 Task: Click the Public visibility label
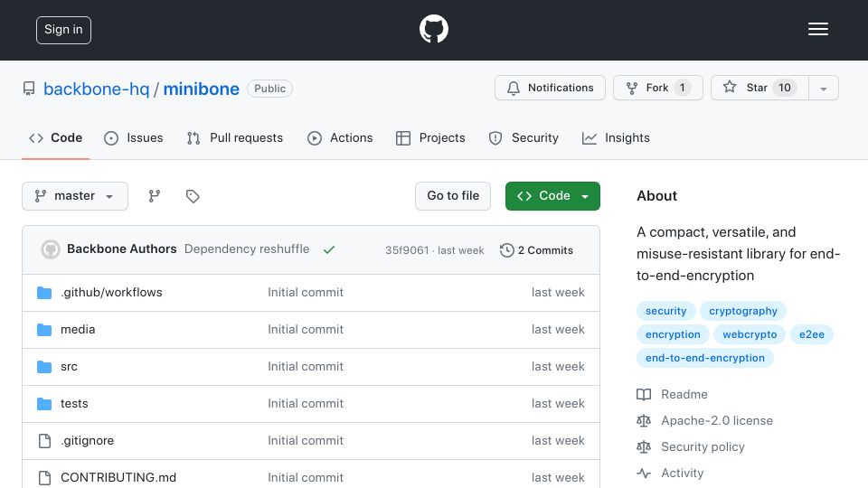269,89
